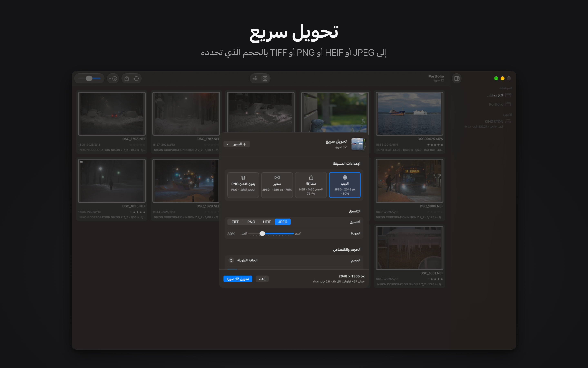
Task: Click the envelope icon on صغير preset
Action: [x=277, y=177]
